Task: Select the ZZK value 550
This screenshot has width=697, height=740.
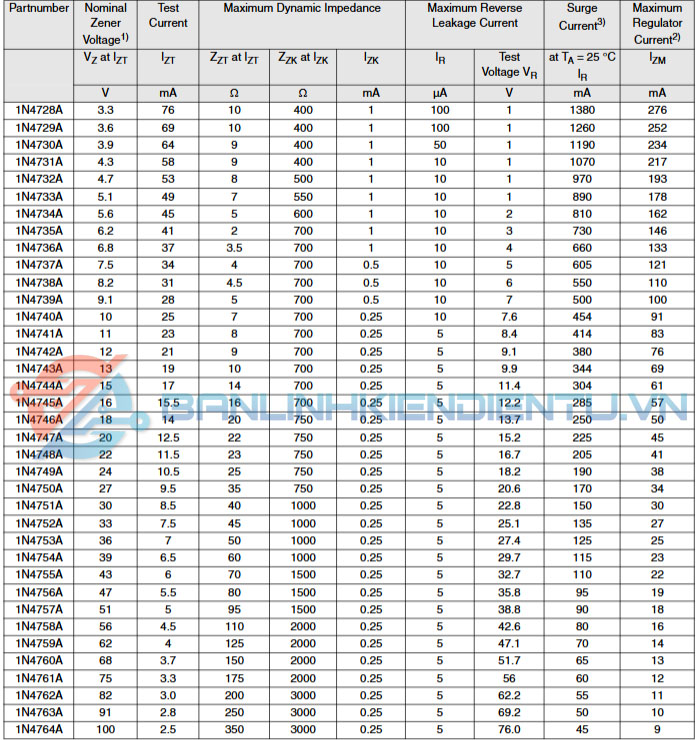Action: click(303, 196)
